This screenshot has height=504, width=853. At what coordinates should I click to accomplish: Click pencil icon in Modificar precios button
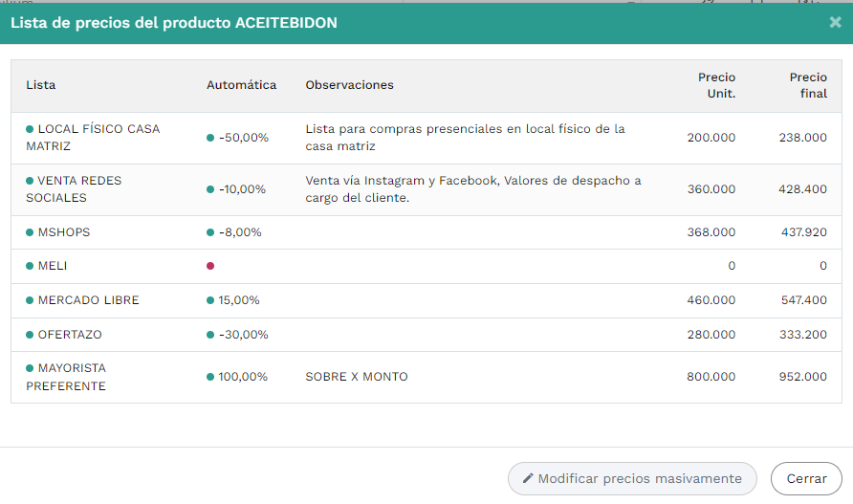pyautogui.click(x=528, y=478)
